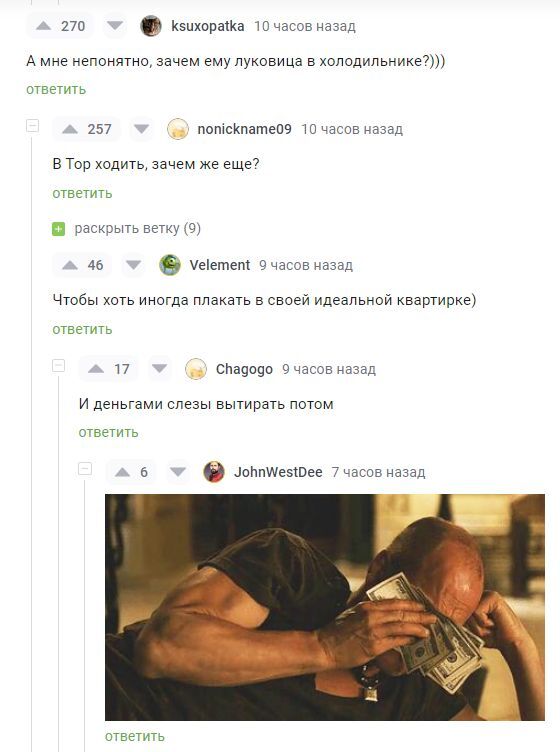Viewport: 560px width, 752px height.
Task: Reply under JohnWestDee's image comment
Action: coord(135,736)
